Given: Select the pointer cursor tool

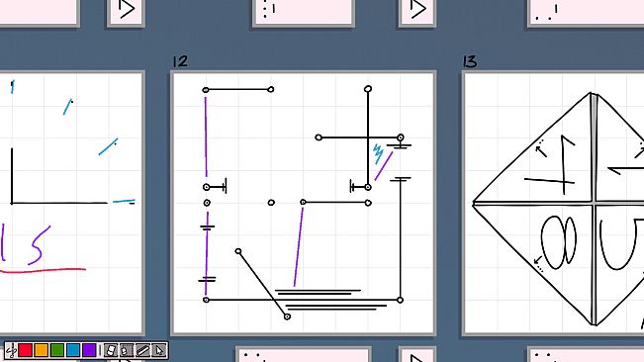Looking at the screenshot, I should 159,350.
